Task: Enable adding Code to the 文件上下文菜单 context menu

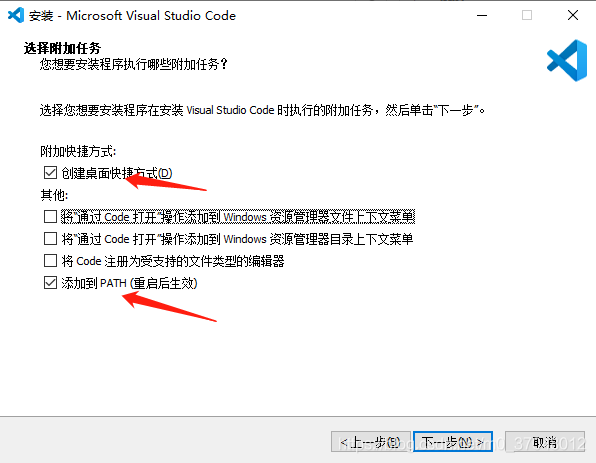Action: click(x=50, y=217)
